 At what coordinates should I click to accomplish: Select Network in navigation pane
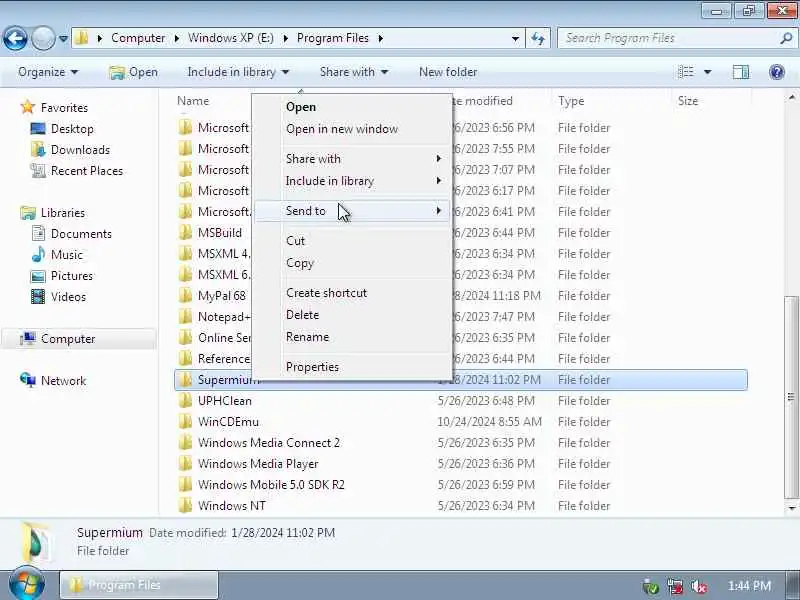tap(53, 381)
